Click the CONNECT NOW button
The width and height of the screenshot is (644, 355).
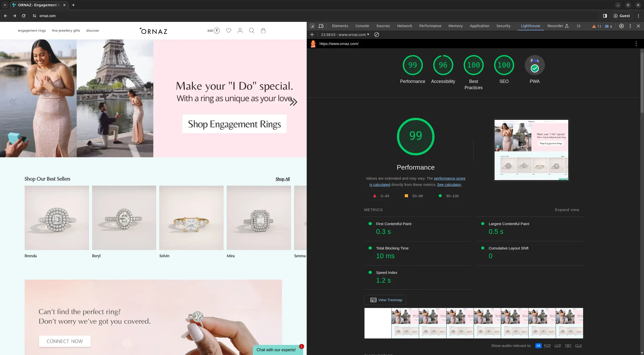(65, 341)
